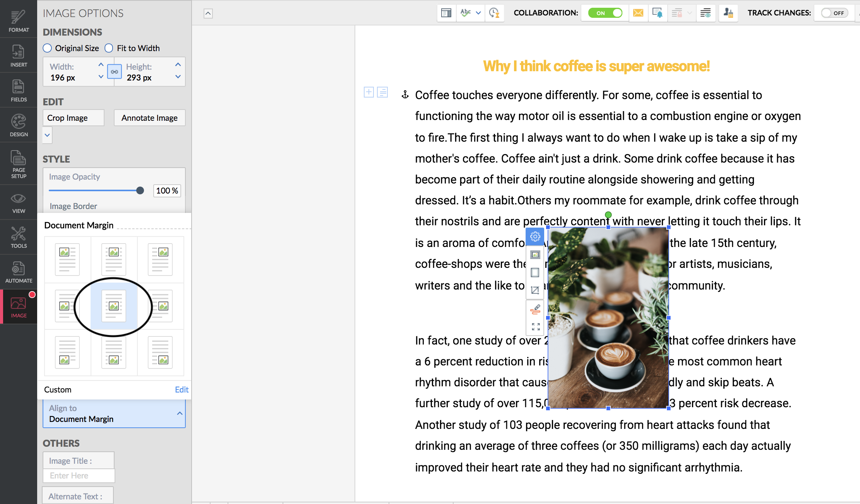The image size is (860, 504).
Task: Enable the Track Changes toggle
Action: [x=834, y=13]
